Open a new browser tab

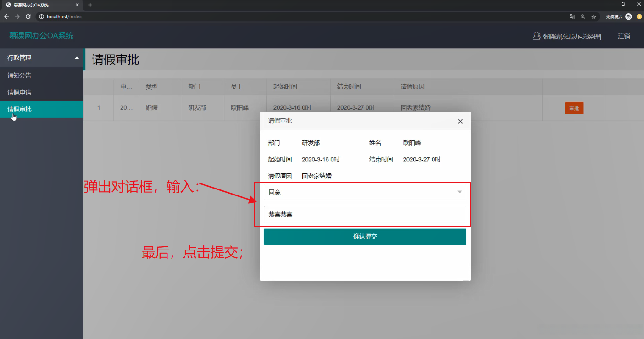tap(90, 5)
